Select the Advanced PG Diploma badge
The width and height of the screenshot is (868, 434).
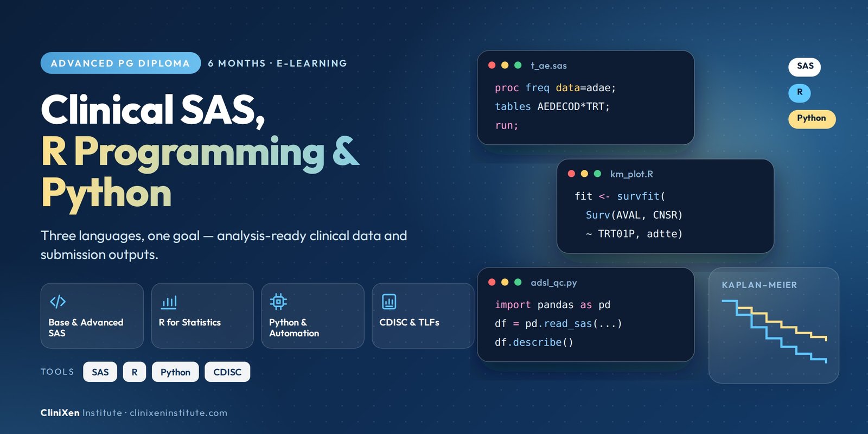click(x=120, y=63)
